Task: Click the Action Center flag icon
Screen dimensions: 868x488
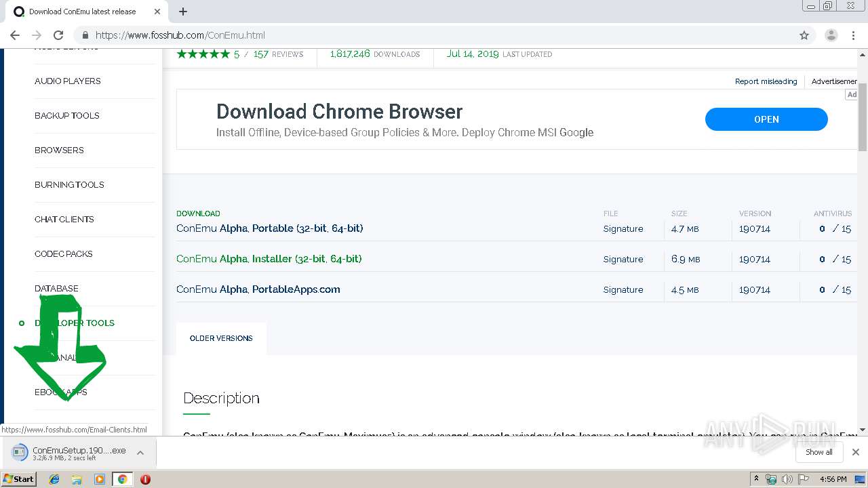Action: [x=804, y=479]
